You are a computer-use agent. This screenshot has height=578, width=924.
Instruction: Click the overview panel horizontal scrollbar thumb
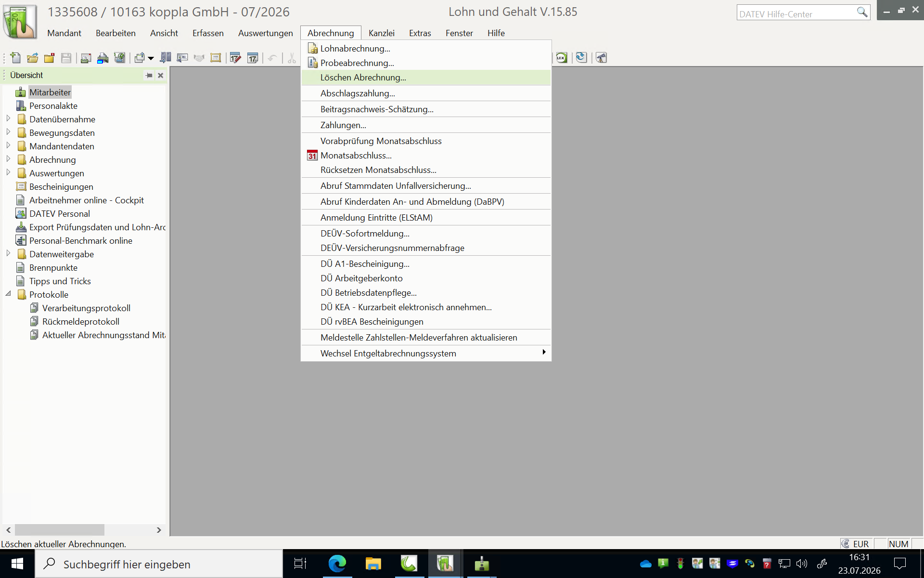point(60,530)
